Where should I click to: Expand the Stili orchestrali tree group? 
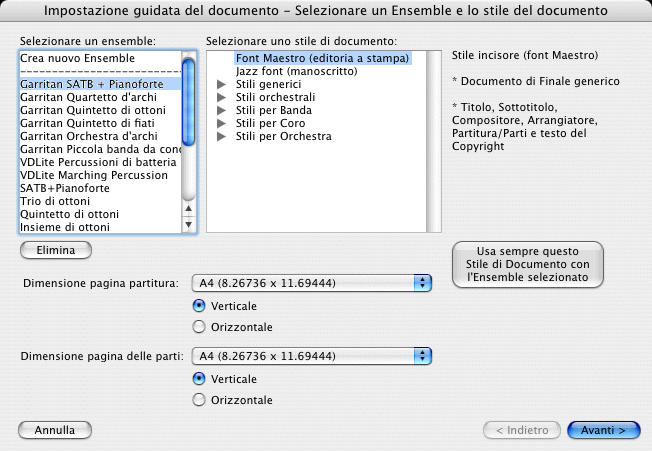click(222, 98)
